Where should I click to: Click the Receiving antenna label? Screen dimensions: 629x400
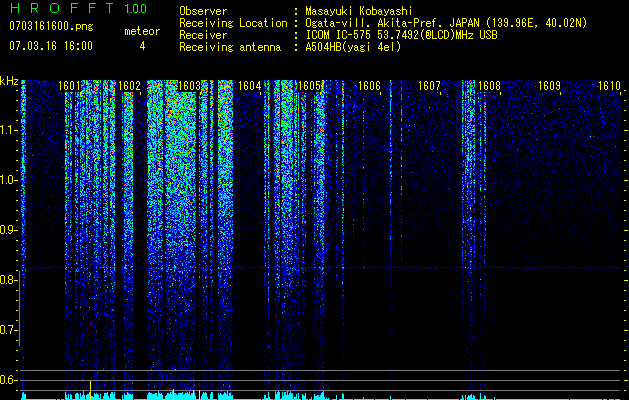coord(230,47)
